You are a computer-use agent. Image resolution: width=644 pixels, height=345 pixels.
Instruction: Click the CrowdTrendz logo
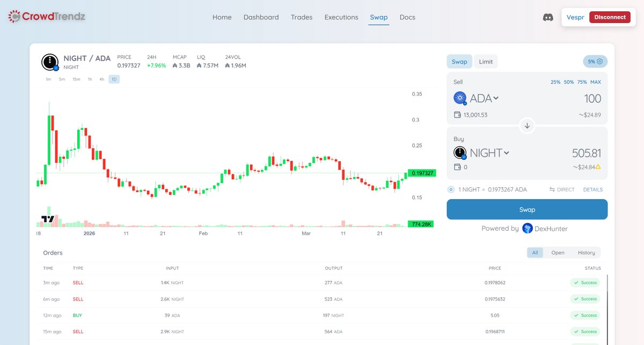click(47, 17)
